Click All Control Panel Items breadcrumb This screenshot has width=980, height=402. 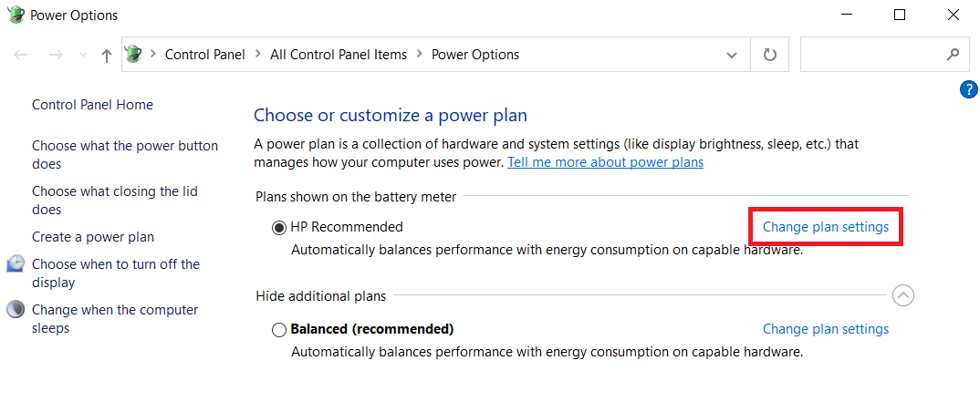point(339,55)
